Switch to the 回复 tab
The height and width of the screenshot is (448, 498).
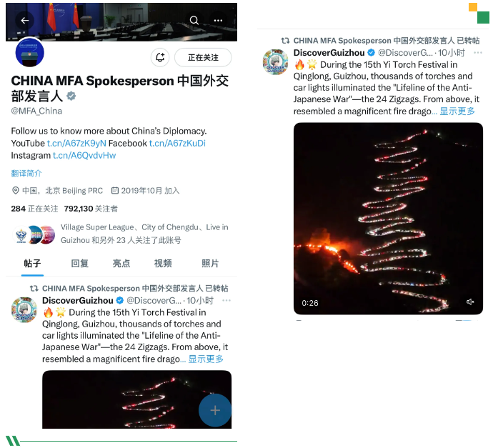click(80, 263)
